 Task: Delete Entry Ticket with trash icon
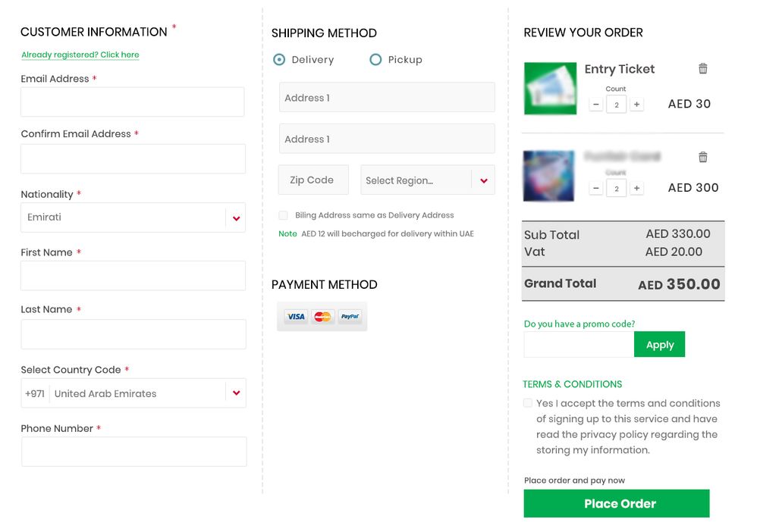pyautogui.click(x=702, y=69)
